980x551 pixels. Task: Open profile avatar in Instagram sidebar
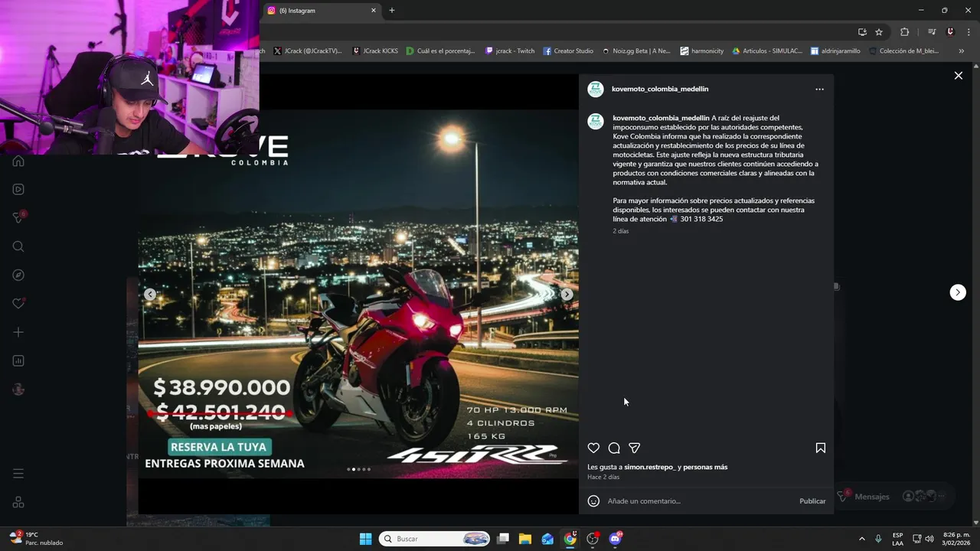18,390
